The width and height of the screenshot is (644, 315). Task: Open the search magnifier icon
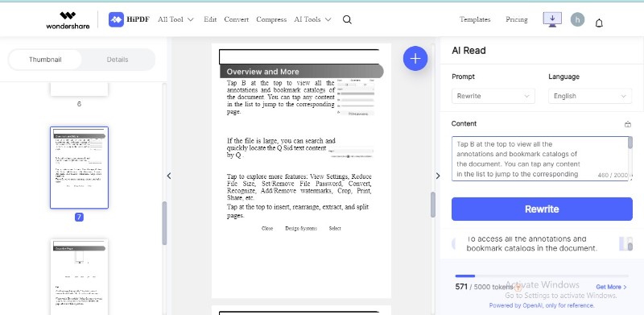(347, 20)
